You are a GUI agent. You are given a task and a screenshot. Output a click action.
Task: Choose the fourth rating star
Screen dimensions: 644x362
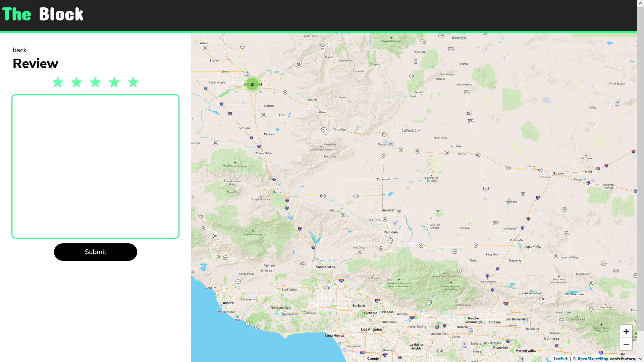[x=114, y=82]
